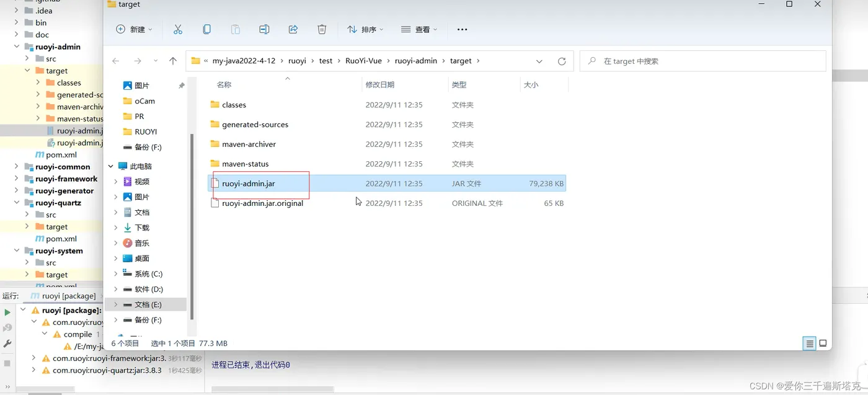
Task: Expand 文档 in navigation pane
Action: [116, 212]
